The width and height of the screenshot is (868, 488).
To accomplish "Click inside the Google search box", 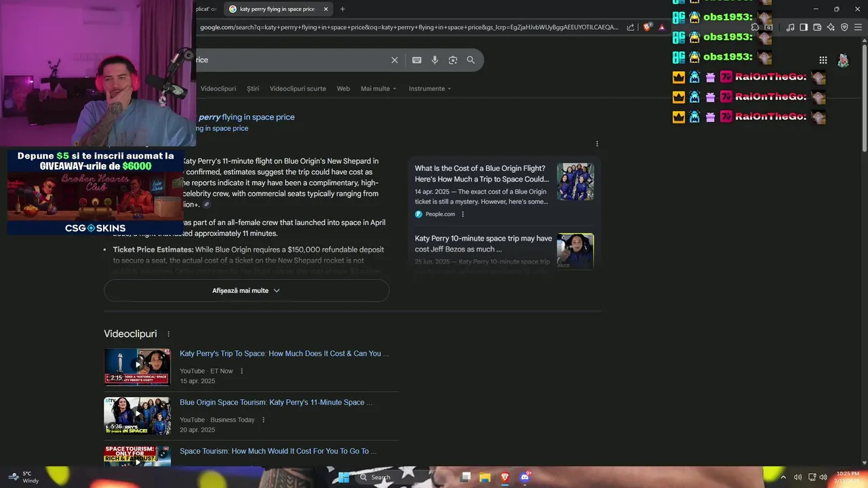I will [292, 60].
